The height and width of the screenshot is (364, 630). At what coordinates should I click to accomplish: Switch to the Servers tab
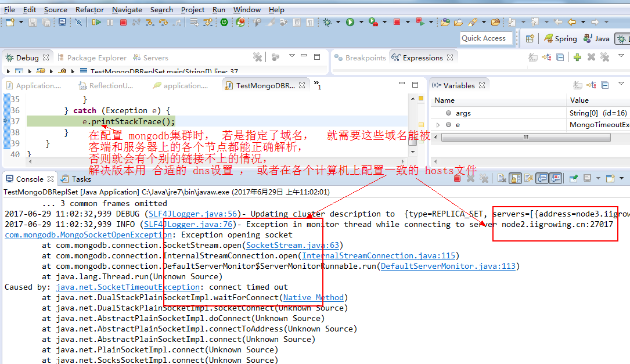[x=150, y=58]
